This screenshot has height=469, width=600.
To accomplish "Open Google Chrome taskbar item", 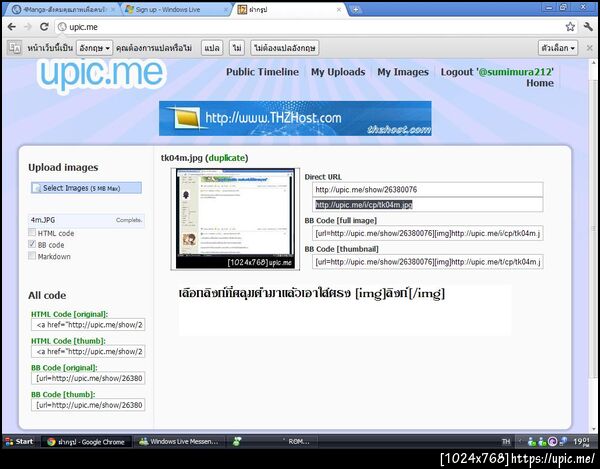I will click(86, 442).
